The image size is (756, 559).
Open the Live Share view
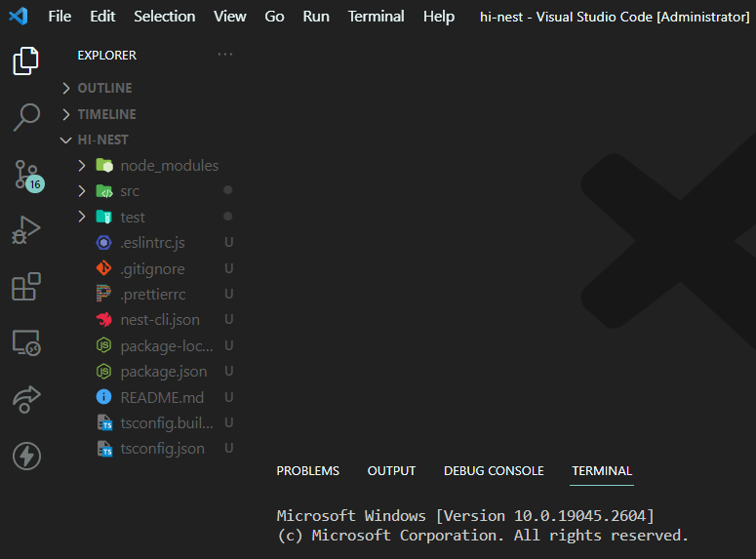click(26, 399)
